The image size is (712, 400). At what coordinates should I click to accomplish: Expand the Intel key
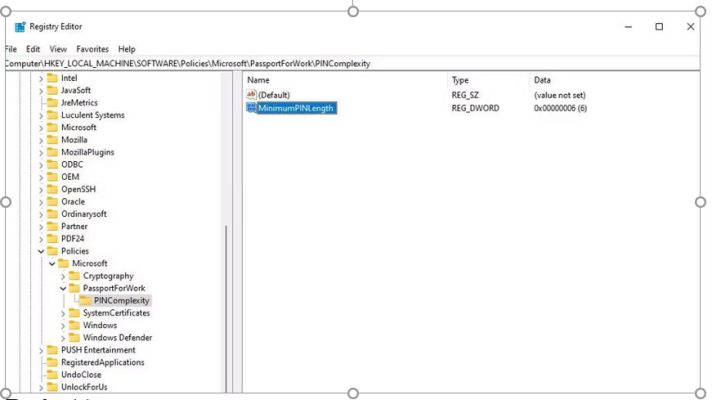click(x=41, y=79)
